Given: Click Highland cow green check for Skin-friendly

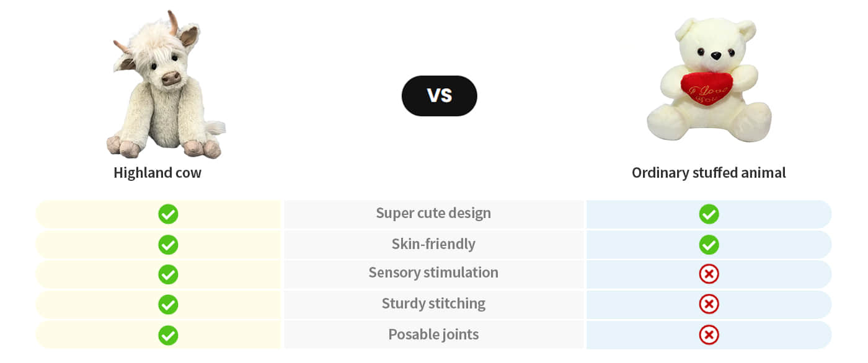Looking at the screenshot, I should [168, 245].
